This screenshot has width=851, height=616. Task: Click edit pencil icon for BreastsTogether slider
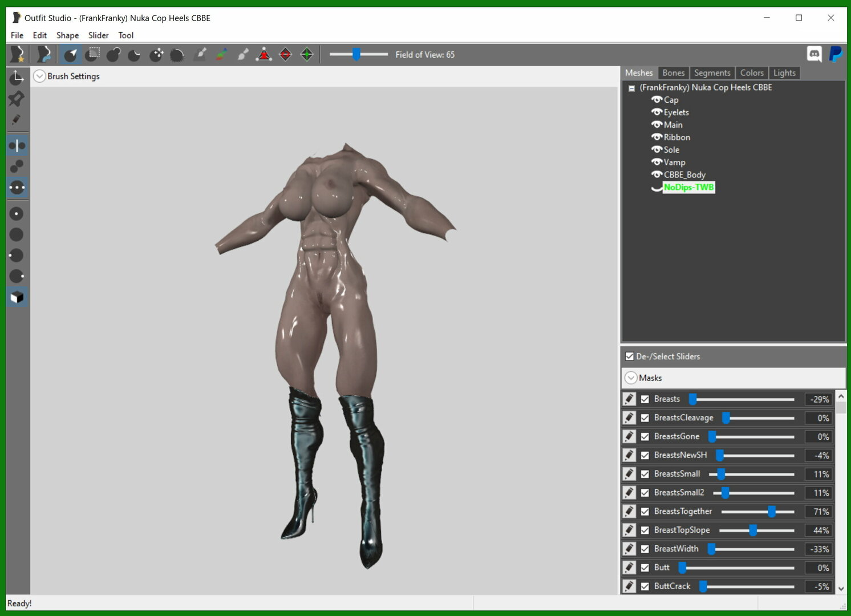[x=629, y=512]
